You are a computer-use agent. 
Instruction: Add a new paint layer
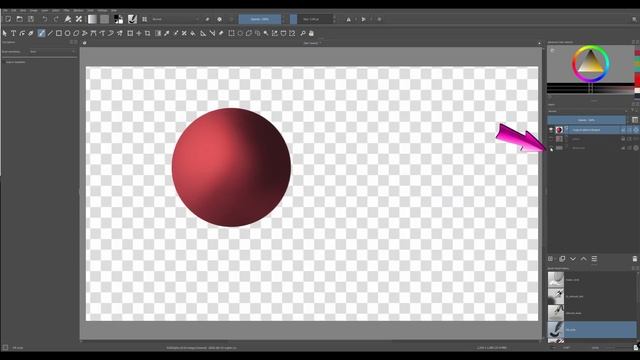(550, 259)
